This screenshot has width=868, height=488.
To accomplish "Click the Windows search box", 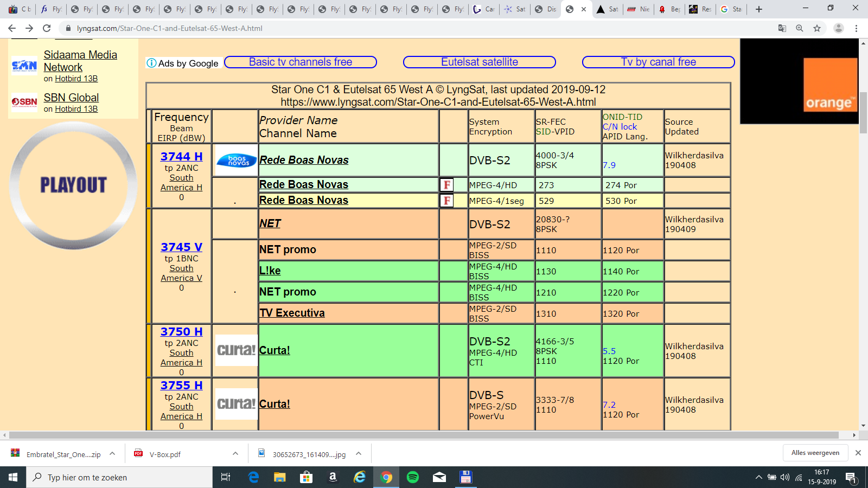I will coord(119,477).
